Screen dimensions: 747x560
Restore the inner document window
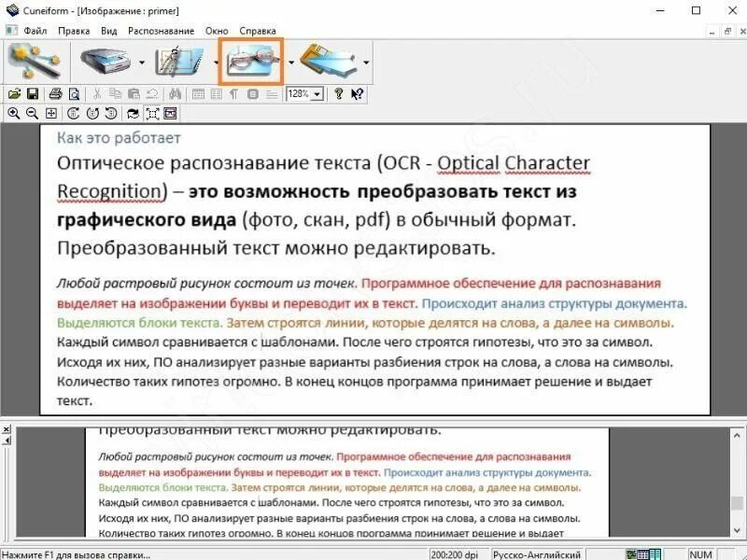(x=727, y=32)
